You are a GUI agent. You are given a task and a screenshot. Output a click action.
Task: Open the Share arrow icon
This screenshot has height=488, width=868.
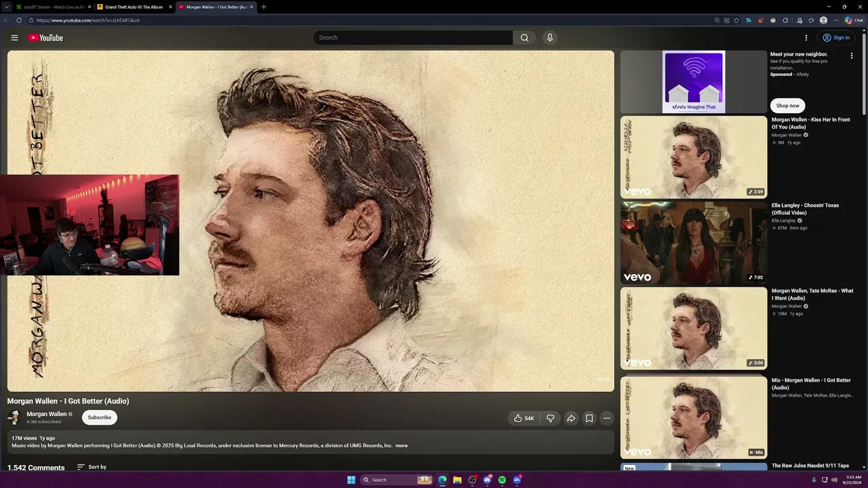(x=571, y=418)
